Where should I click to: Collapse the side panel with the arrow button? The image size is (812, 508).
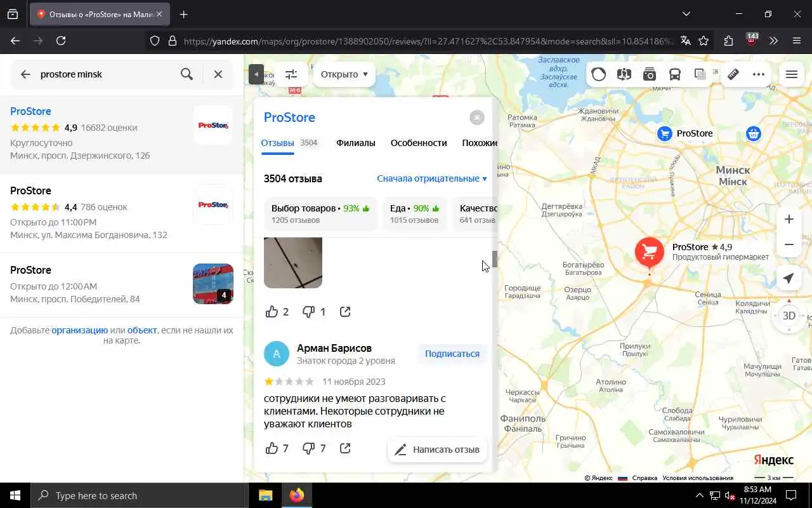coord(256,74)
